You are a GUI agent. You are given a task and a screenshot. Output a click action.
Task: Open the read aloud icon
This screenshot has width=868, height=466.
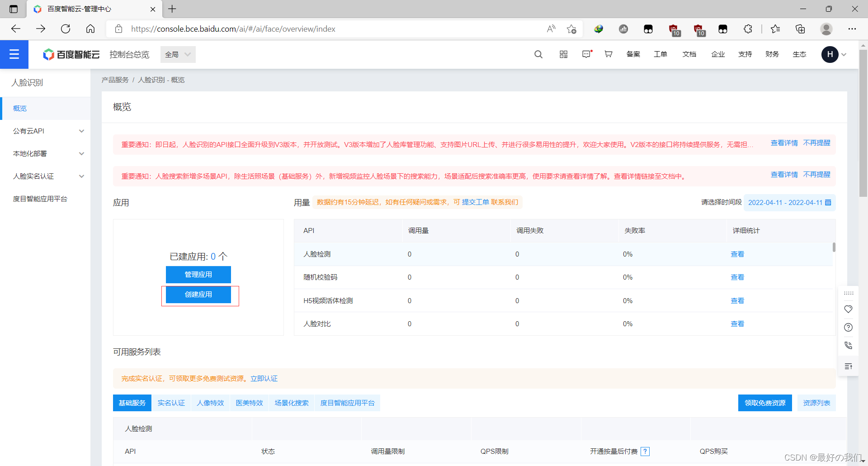(x=551, y=29)
